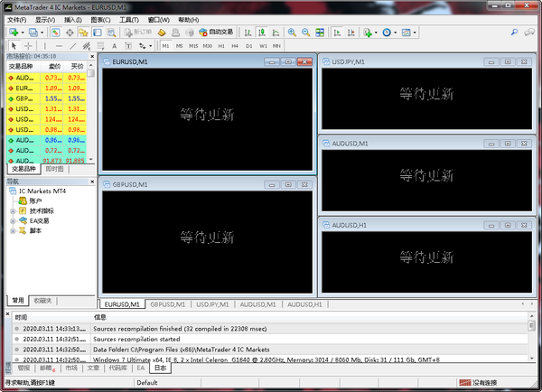This screenshot has height=392, width=542.
Task: Select the crosshair cursor tool
Action: pos(27,44)
